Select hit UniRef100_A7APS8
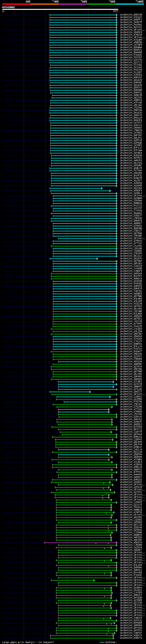 tap(131, 512)
